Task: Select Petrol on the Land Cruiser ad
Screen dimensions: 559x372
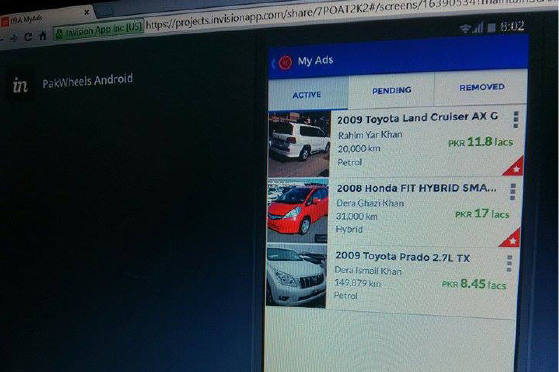Action: pyautogui.click(x=349, y=162)
